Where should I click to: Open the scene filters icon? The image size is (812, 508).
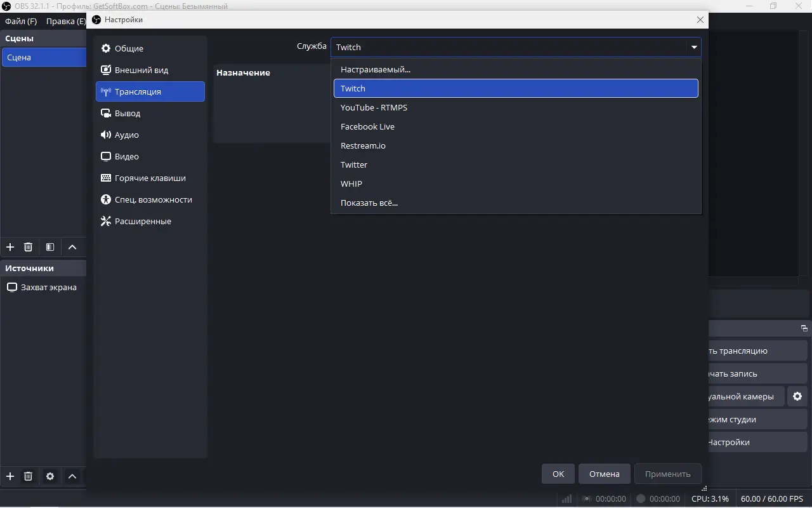coord(50,247)
